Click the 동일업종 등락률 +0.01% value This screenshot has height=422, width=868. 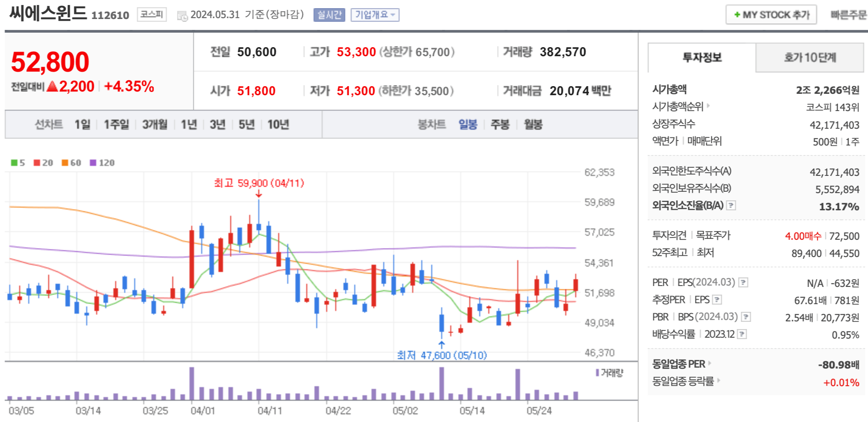click(841, 383)
